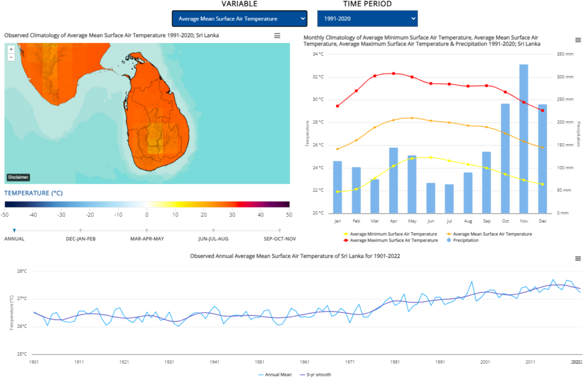Screen dimensions: 588x381
Task: Open the monthly climatology chart hamburger menu
Action: click(x=578, y=40)
